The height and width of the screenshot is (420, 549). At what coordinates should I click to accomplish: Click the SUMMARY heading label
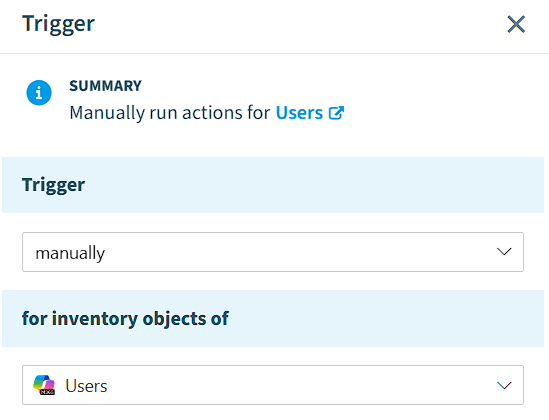tap(105, 86)
